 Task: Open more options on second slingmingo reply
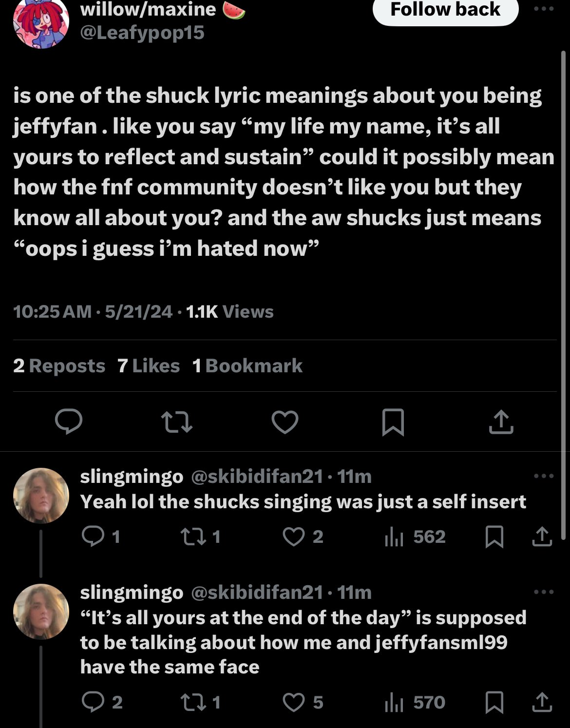(x=544, y=592)
